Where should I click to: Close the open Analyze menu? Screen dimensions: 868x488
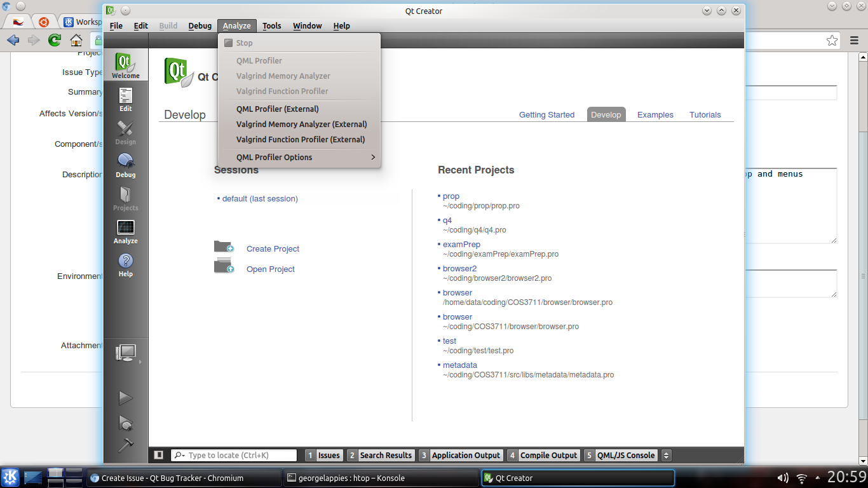click(236, 25)
